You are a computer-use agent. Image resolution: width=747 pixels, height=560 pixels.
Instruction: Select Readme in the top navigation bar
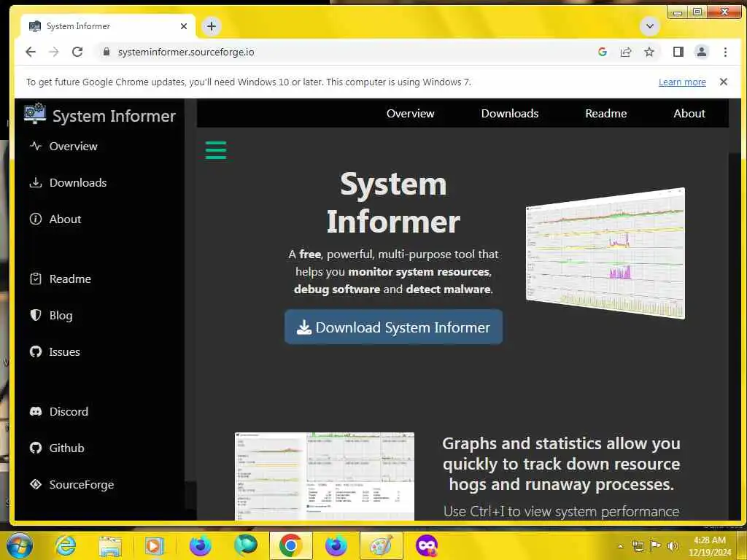(x=606, y=113)
